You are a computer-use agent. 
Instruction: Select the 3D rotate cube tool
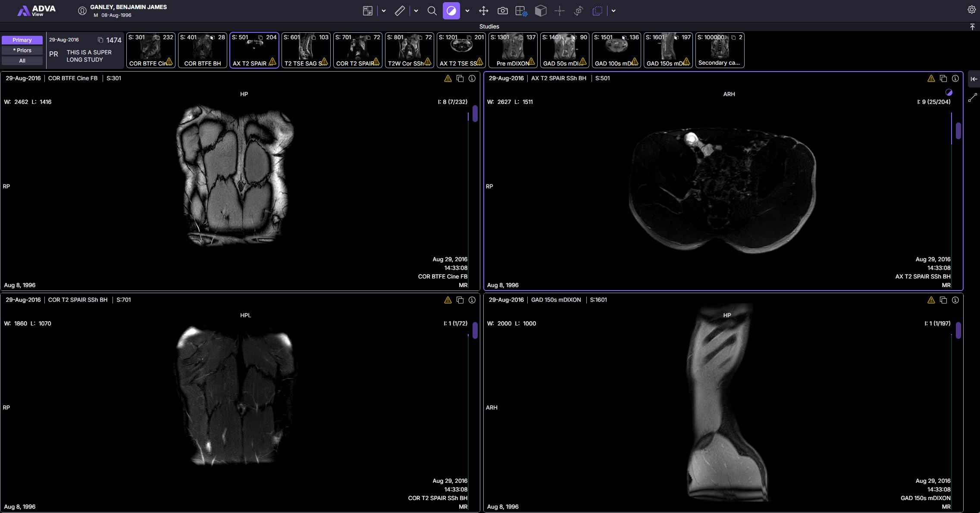[579, 11]
